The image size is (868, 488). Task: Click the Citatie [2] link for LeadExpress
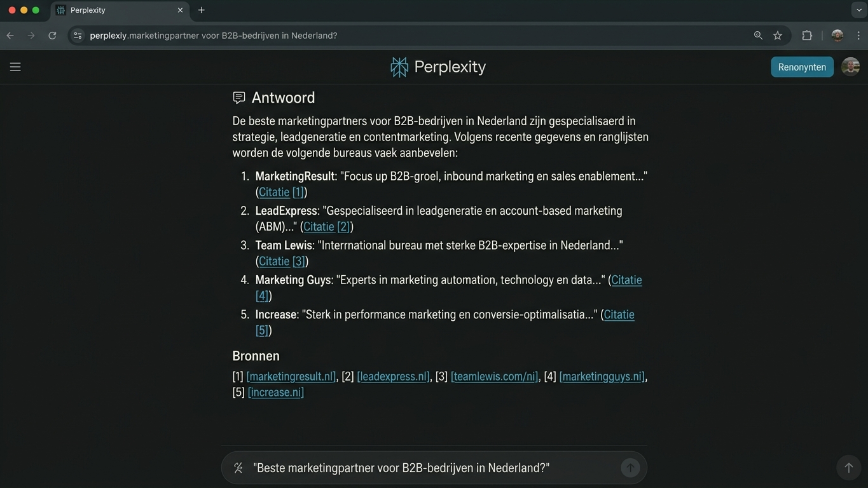pyautogui.click(x=327, y=226)
